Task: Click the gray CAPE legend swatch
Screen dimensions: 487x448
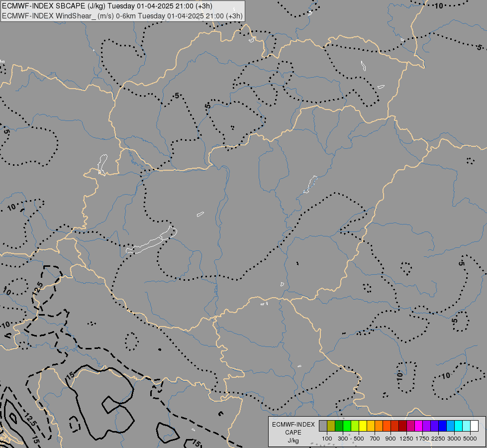Action: 323,426
